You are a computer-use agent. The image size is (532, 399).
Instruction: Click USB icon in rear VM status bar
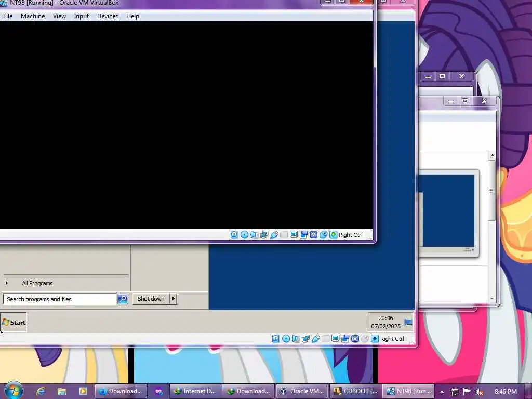click(315, 338)
